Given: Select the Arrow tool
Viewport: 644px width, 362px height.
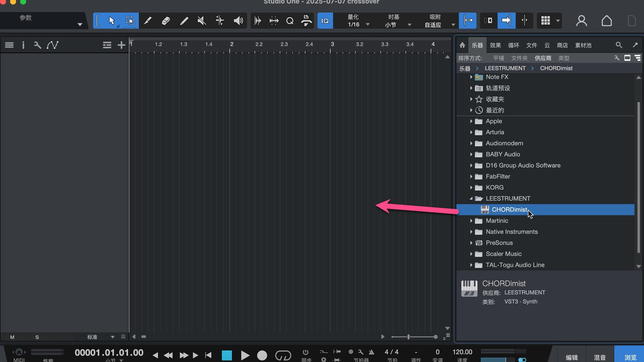Looking at the screenshot, I should pos(112,21).
